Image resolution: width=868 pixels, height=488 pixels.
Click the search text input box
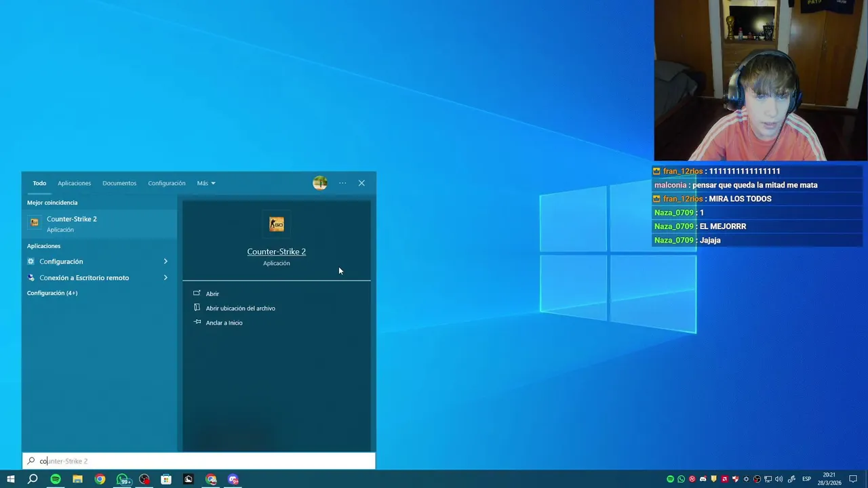click(199, 461)
